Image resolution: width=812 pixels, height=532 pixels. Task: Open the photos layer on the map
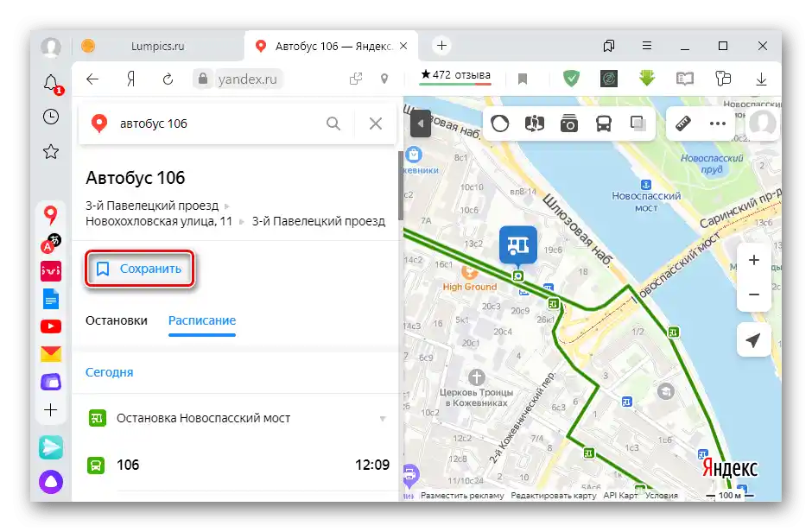pos(569,123)
